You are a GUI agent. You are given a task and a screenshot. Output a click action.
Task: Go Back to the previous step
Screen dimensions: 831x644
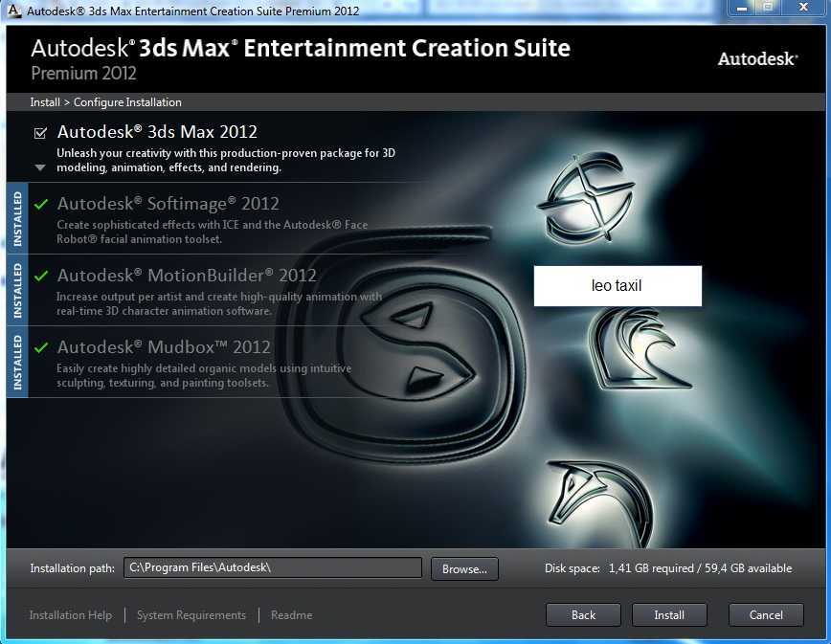(x=583, y=615)
